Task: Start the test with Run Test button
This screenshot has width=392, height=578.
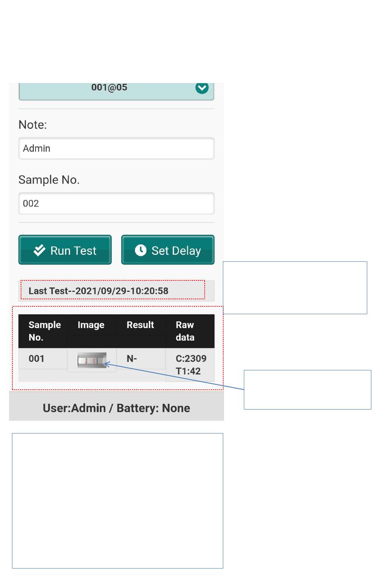Action: pos(65,250)
